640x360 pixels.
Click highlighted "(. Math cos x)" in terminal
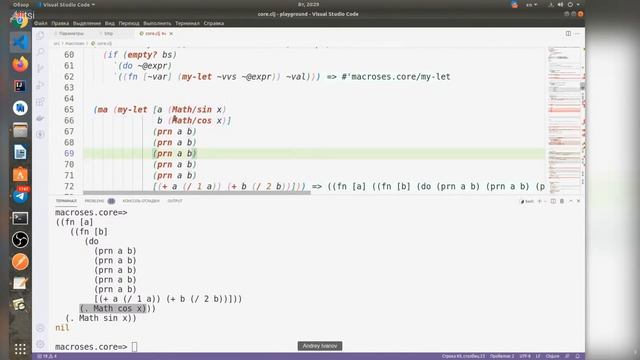click(x=113, y=309)
